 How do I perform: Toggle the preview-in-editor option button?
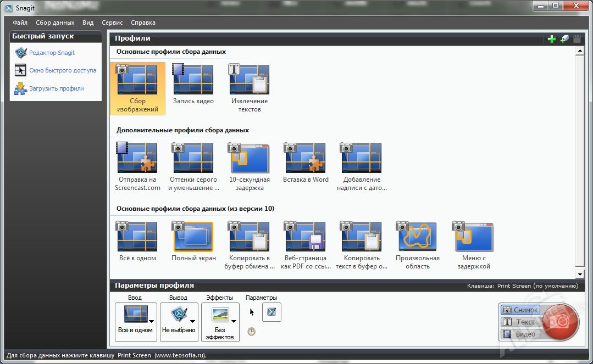click(271, 312)
